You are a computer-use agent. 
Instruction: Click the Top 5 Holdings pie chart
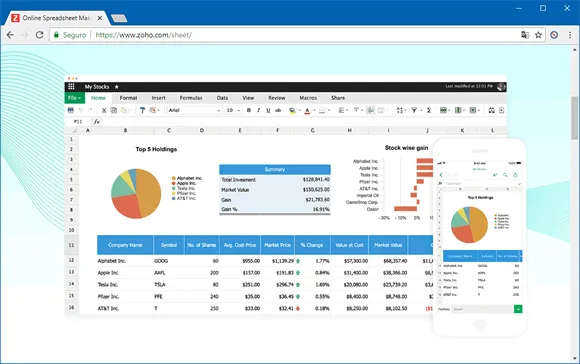[136, 193]
